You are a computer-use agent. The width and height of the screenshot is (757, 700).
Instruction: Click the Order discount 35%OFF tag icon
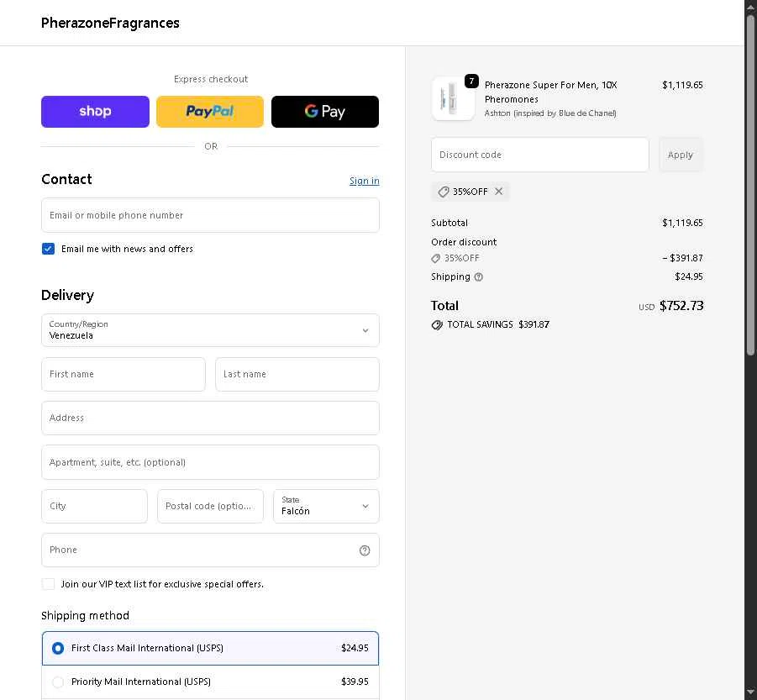point(435,258)
